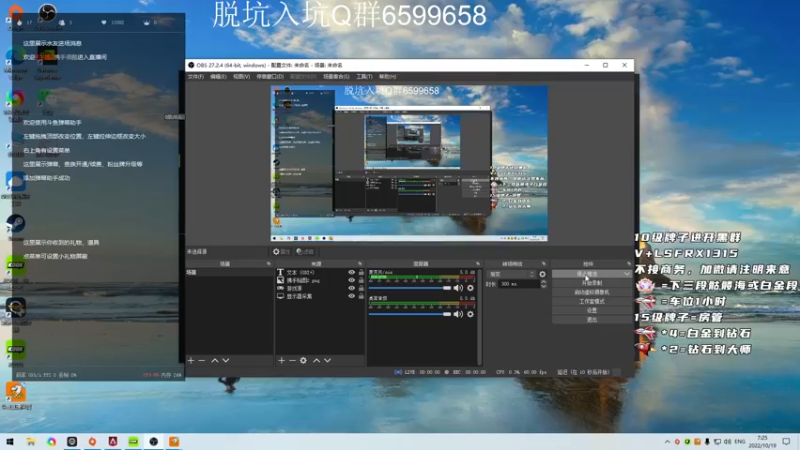Pop out the sources dock panel icon
Viewport: 800px width, 450px height.
(x=360, y=264)
